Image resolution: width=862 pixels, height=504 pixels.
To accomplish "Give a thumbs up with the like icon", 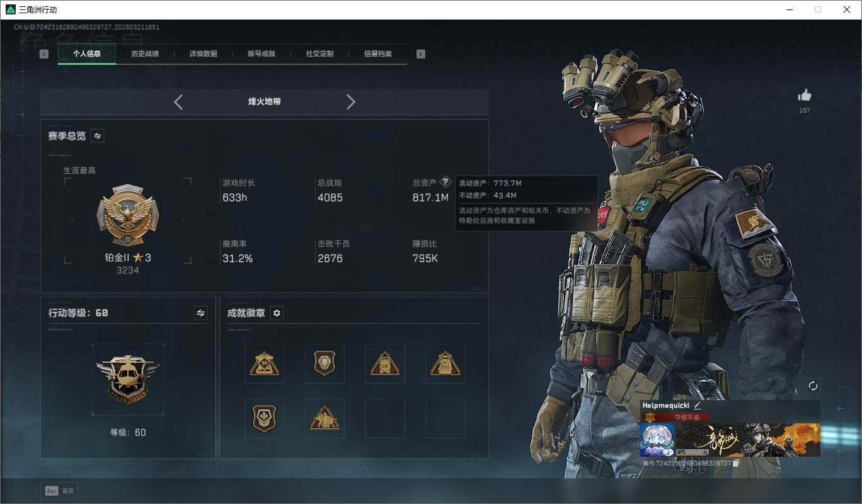I will 805,94.
